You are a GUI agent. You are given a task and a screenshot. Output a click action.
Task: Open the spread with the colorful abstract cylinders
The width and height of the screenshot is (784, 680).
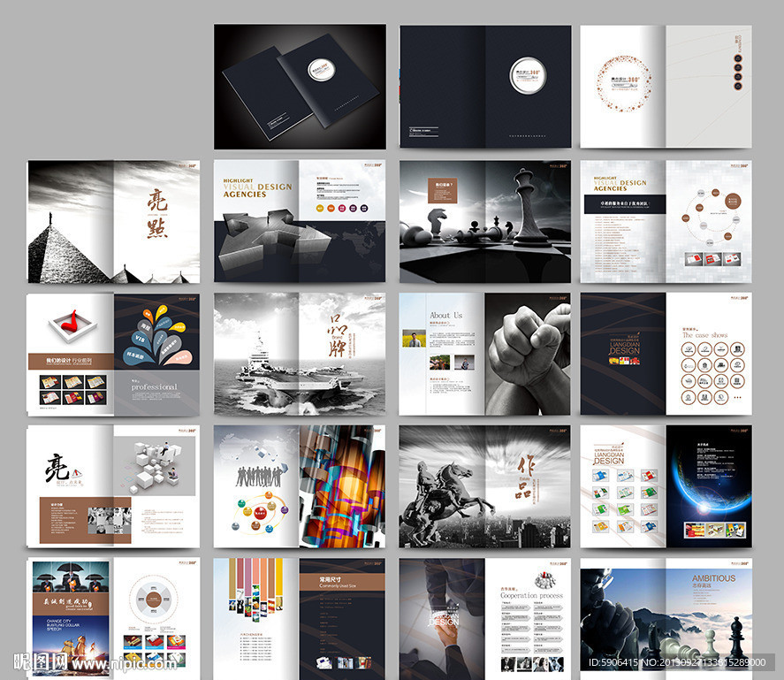point(300,487)
